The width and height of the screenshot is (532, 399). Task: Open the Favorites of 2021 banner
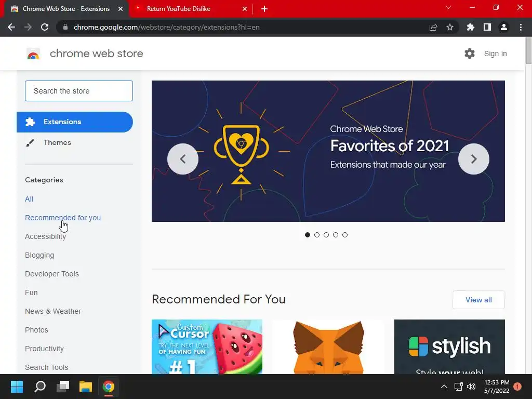click(328, 151)
